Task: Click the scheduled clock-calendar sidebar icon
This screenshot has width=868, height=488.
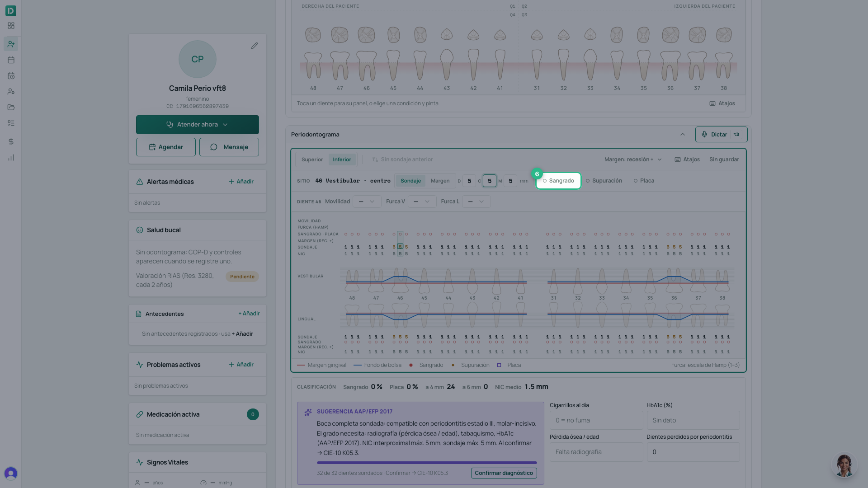Action: tap(11, 76)
